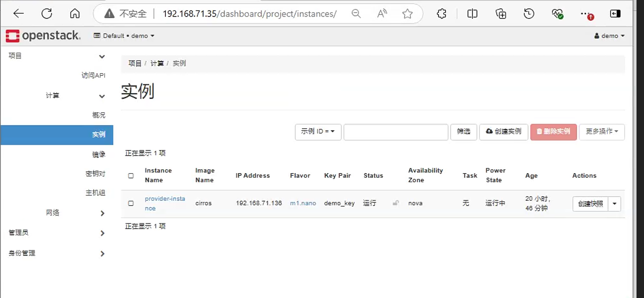Toggle the browser split screen view
Image resolution: width=644 pixels, height=298 pixels.
[472, 14]
